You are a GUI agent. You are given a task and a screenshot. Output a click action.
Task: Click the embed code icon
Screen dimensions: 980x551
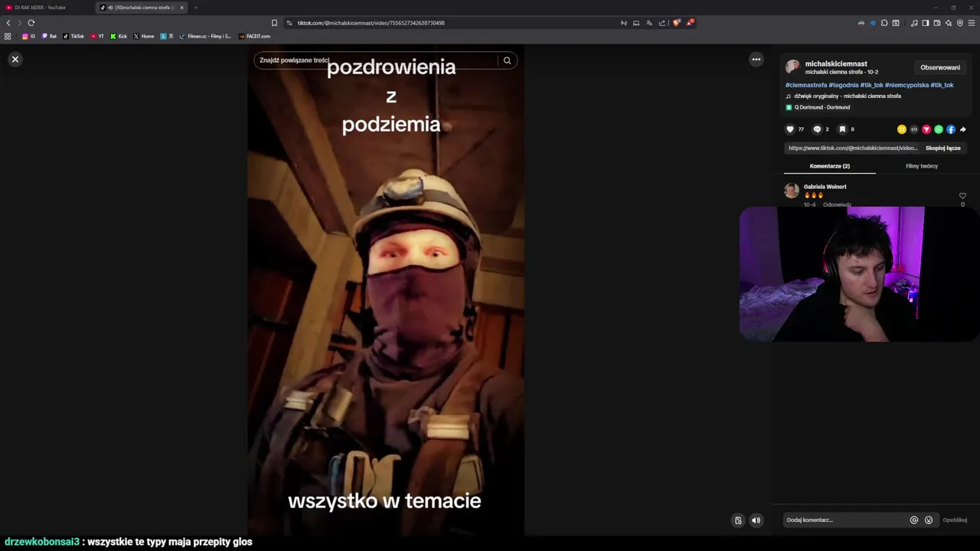pos(914,129)
